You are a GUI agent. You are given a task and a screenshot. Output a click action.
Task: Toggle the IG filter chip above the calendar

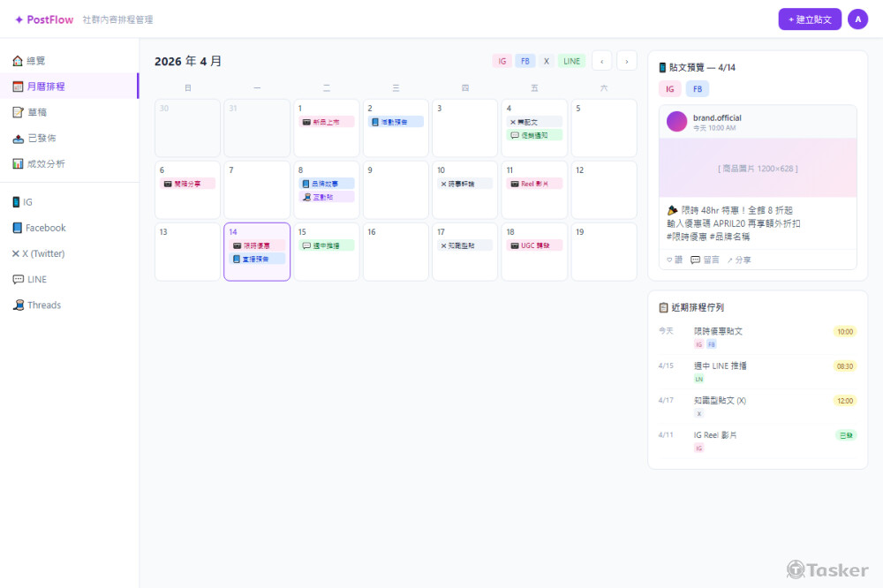pos(502,61)
